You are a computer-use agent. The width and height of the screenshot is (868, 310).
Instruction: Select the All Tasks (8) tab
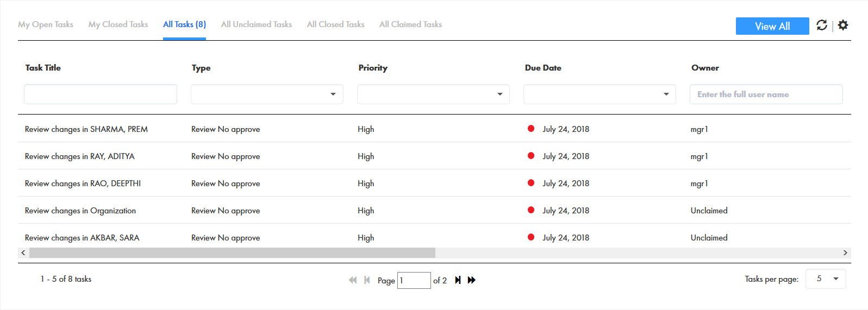184,24
